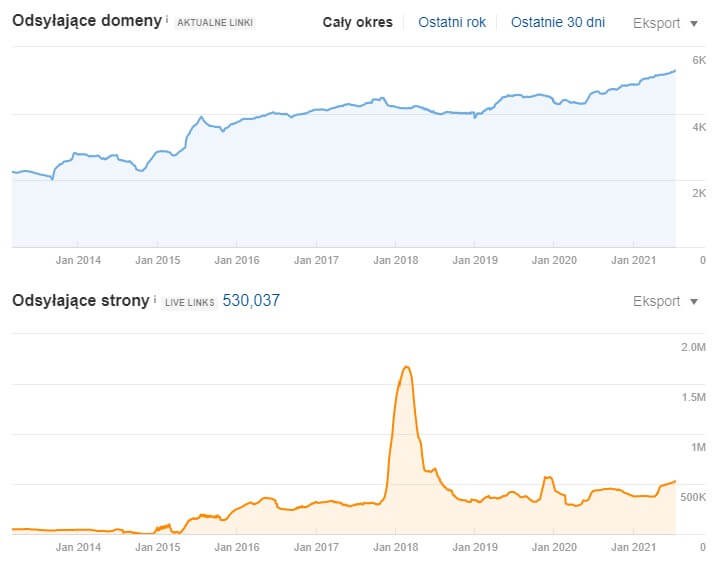This screenshot has width=722, height=564.
Task: Click info icon beside Odsyłające domeny
Action: (x=167, y=19)
